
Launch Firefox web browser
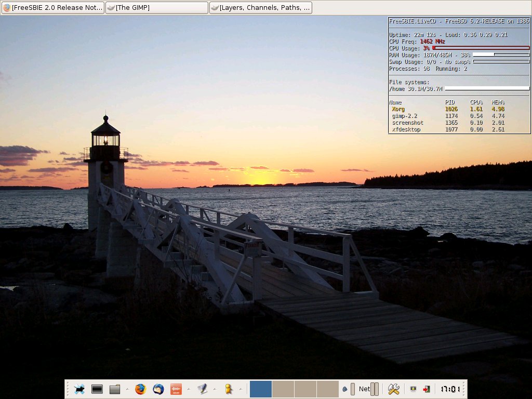tap(140, 389)
